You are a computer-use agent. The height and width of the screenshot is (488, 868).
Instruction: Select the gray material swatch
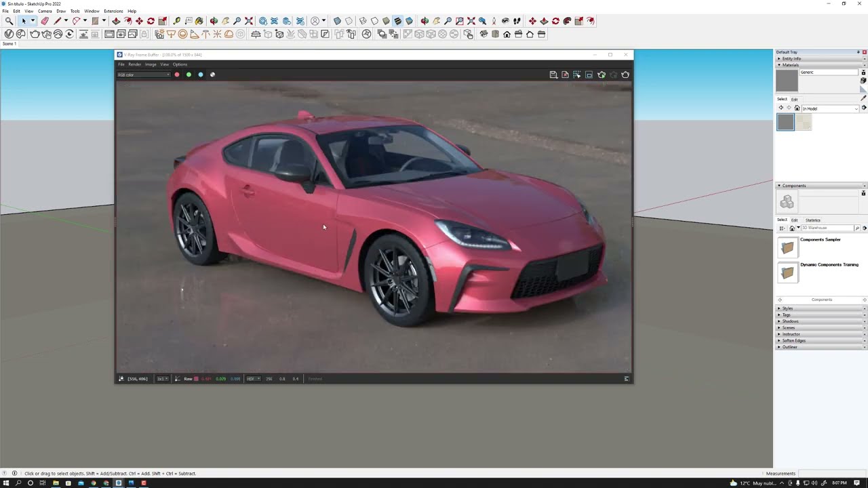(x=785, y=122)
